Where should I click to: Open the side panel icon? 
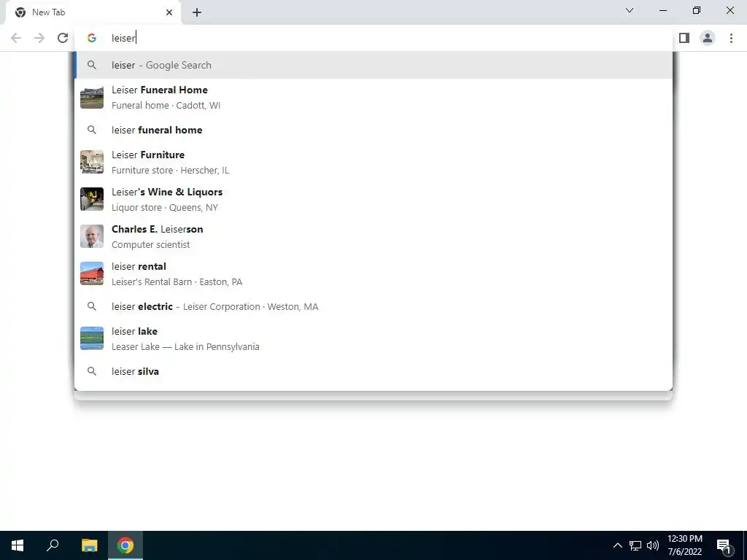pos(684,38)
